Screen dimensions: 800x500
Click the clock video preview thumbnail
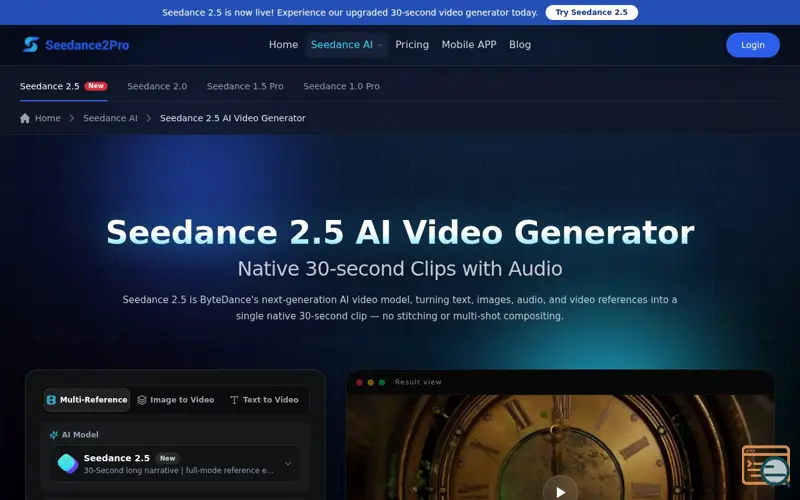click(560, 447)
